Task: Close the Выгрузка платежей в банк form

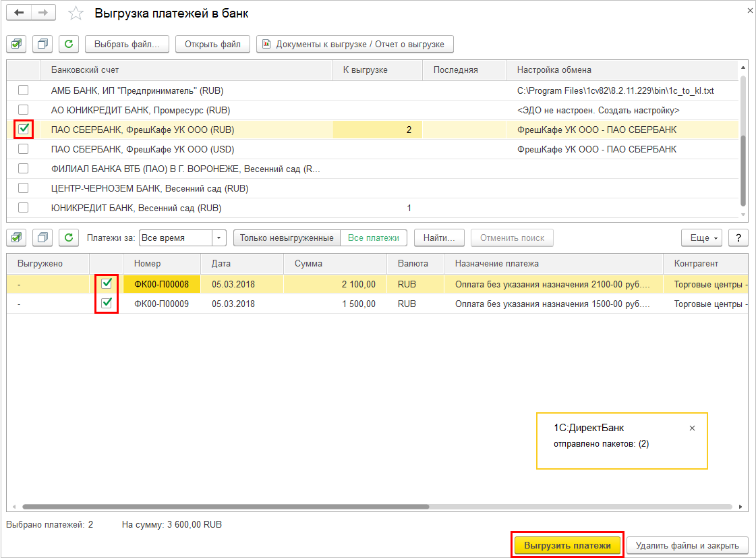Action: (x=750, y=10)
